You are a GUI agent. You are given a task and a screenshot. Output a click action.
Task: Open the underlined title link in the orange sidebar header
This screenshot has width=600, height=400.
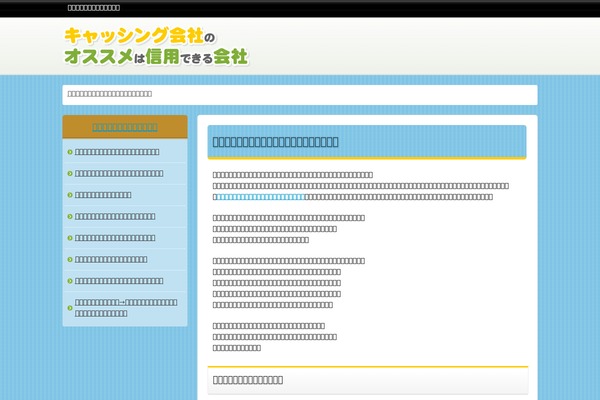point(125,127)
